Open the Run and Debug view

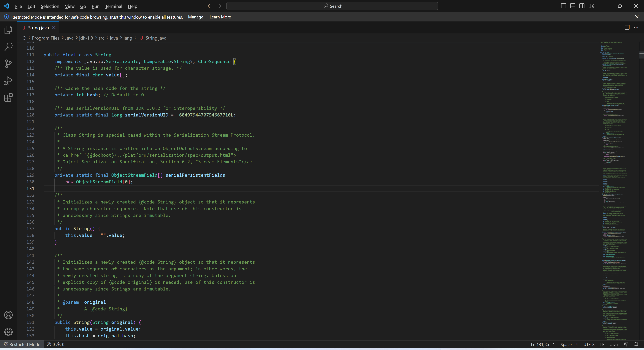click(x=8, y=81)
